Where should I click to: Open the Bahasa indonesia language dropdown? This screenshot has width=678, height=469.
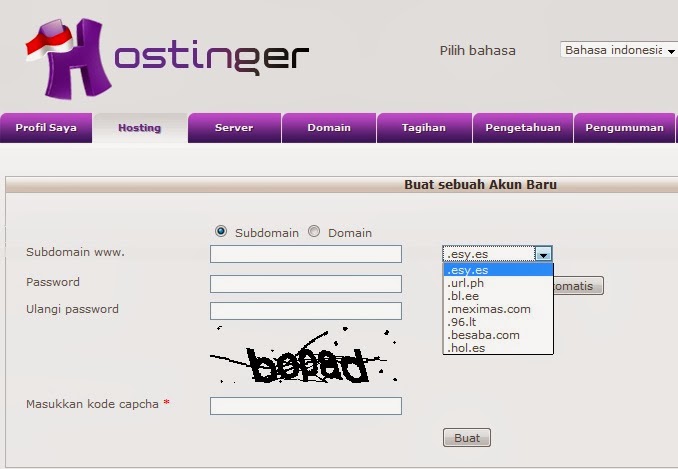619,50
